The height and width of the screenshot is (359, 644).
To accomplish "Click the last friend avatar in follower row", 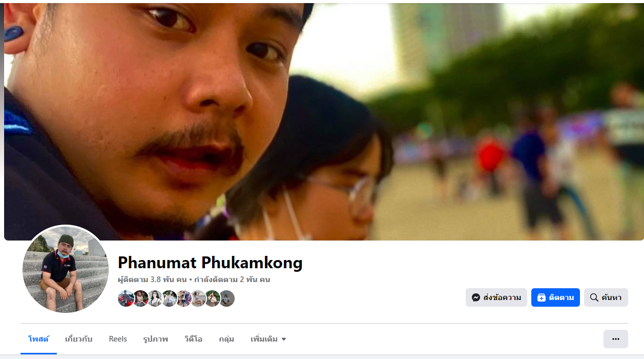I will click(x=226, y=298).
